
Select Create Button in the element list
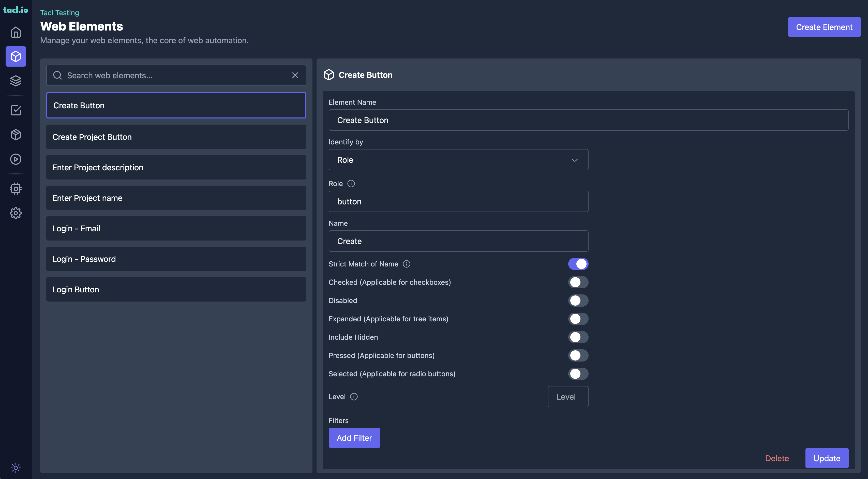pos(176,106)
